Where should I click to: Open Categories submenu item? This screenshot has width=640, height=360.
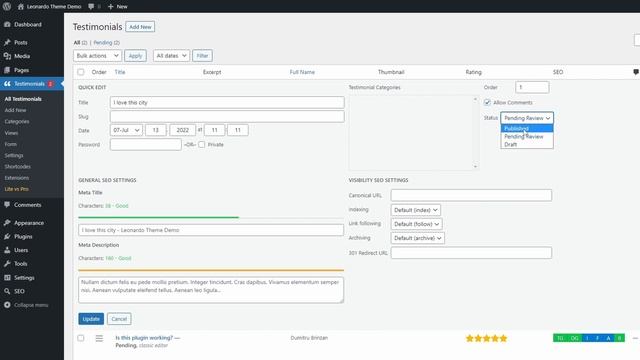(17, 122)
